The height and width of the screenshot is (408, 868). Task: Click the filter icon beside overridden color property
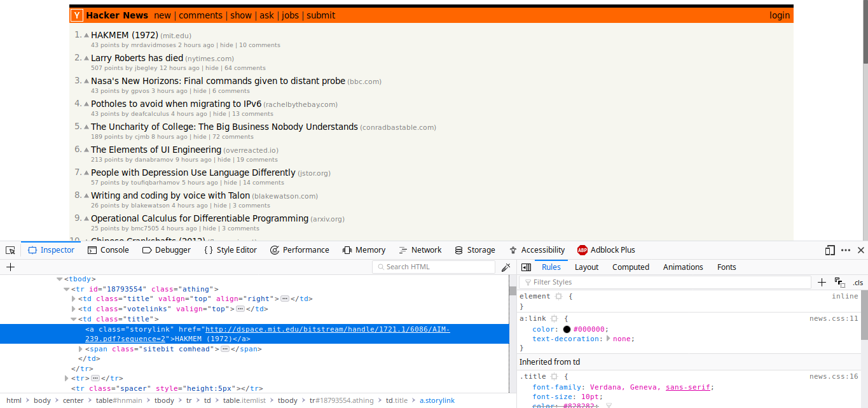(608, 405)
